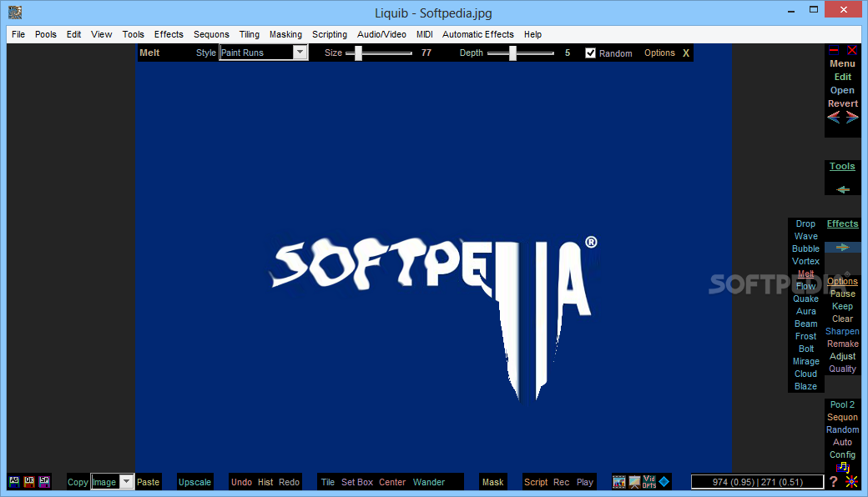This screenshot has height=497, width=868.
Task: Click the left-pointing arrow under Revert
Action: (x=834, y=118)
